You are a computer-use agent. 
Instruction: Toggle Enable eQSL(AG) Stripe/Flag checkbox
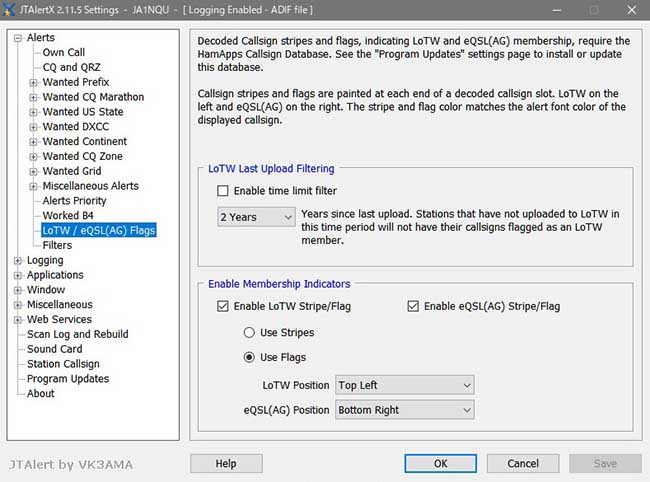tap(413, 306)
